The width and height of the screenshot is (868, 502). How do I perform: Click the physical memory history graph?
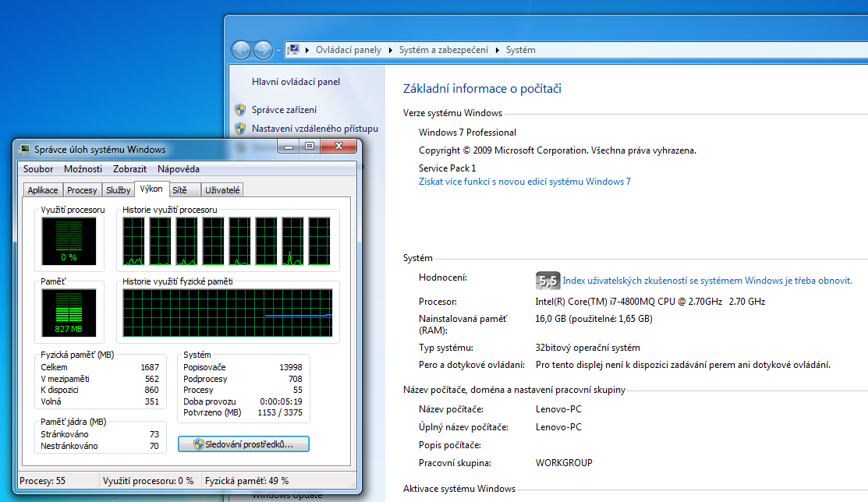coord(228,313)
